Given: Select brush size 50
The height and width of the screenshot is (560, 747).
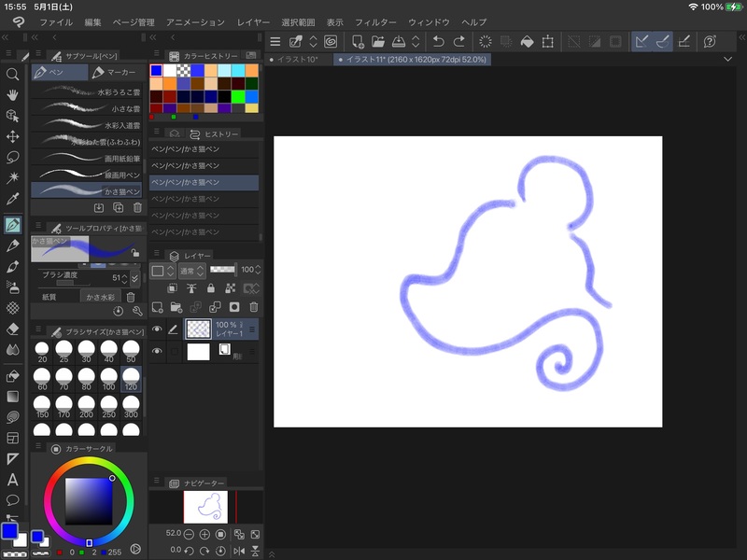Looking at the screenshot, I should [x=131, y=352].
